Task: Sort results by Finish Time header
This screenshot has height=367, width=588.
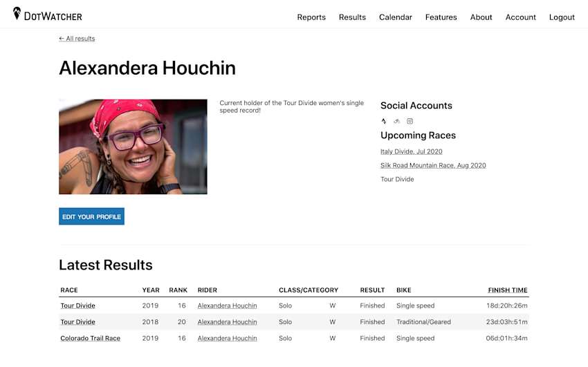Action: pos(507,290)
